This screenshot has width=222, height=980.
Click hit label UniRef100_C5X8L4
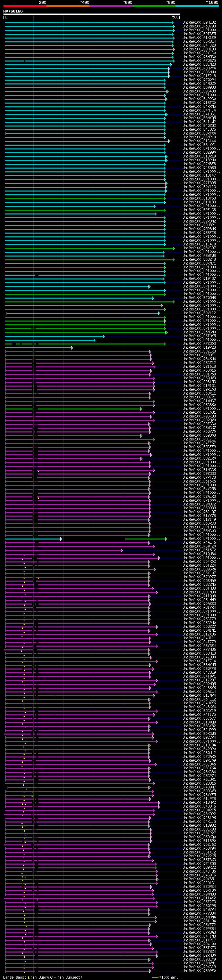(x=199, y=41)
